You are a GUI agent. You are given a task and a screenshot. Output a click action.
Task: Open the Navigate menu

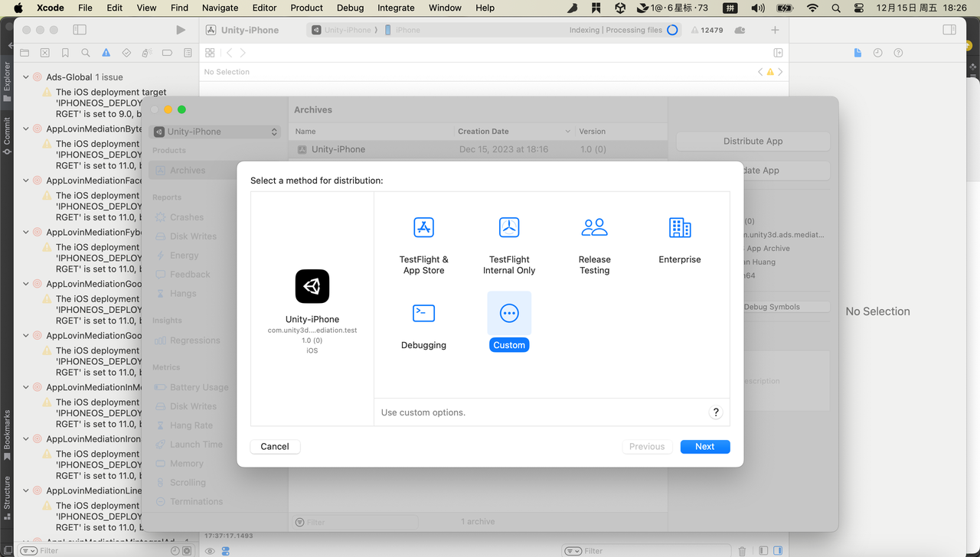pyautogui.click(x=220, y=8)
